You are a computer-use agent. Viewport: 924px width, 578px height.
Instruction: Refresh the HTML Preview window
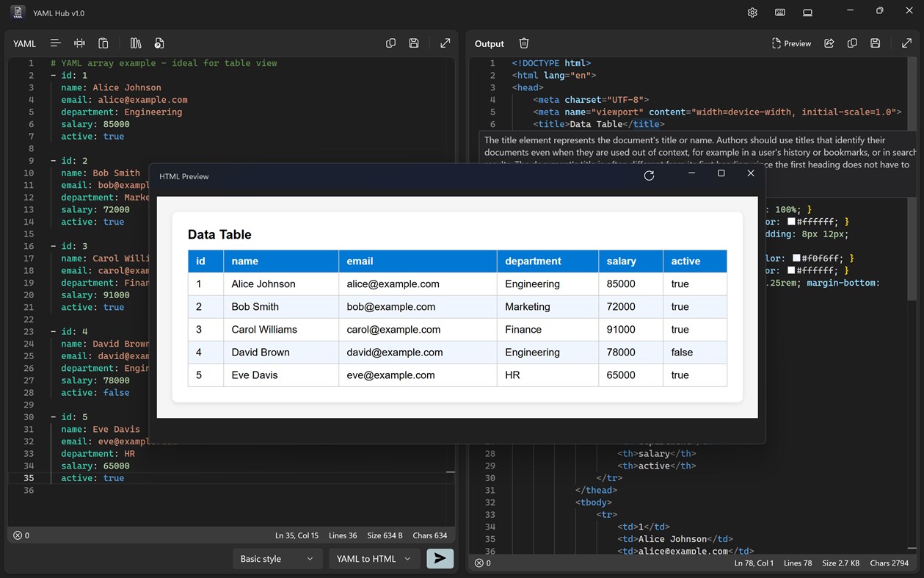coord(649,176)
